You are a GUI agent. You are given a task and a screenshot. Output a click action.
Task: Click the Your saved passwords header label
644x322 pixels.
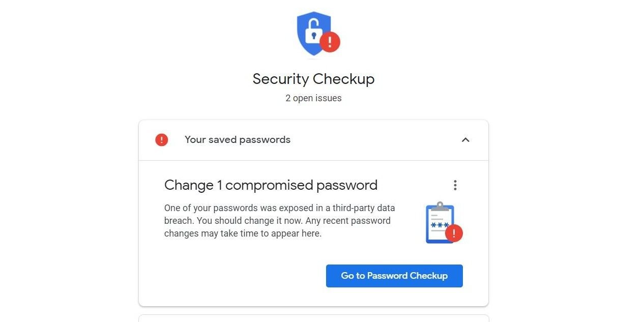click(x=238, y=140)
